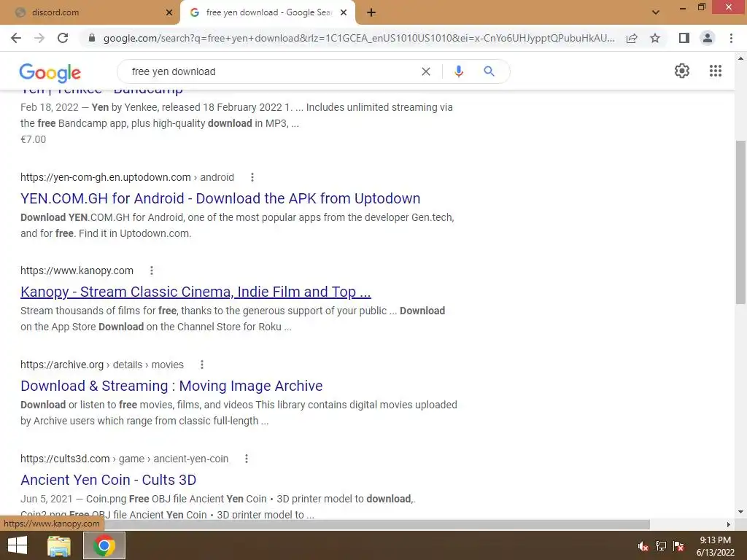The width and height of the screenshot is (747, 560).
Task: Open the Google apps grid
Action: click(716, 71)
